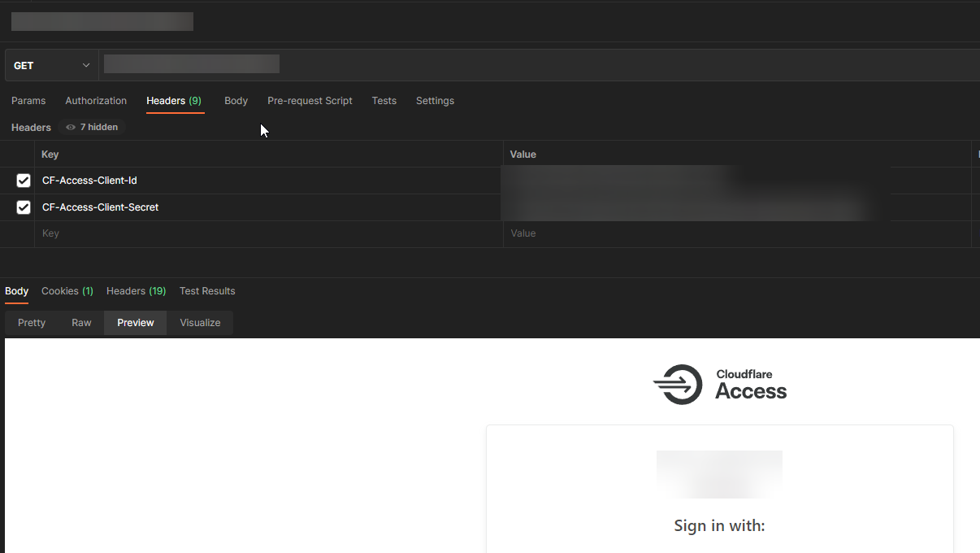Switch response view to Pretty
Image resolution: width=980 pixels, height=553 pixels.
point(32,323)
